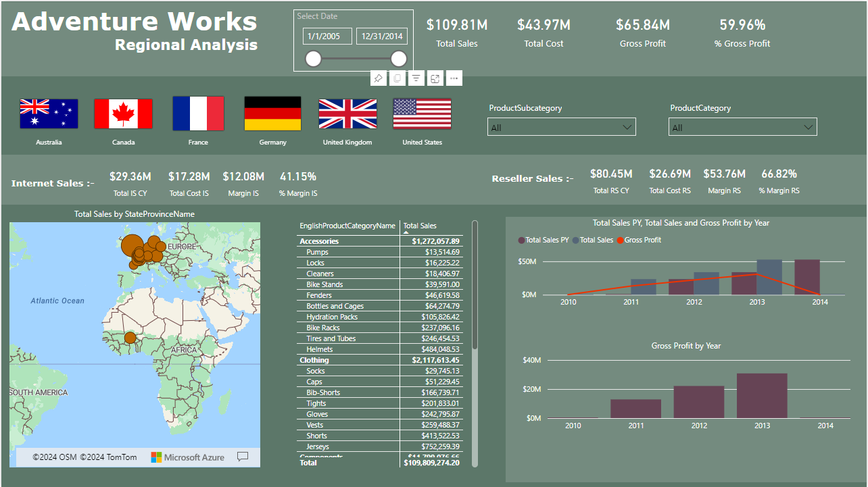The height and width of the screenshot is (487, 868).
Task: Choose the Germany flag filter
Action: (272, 113)
